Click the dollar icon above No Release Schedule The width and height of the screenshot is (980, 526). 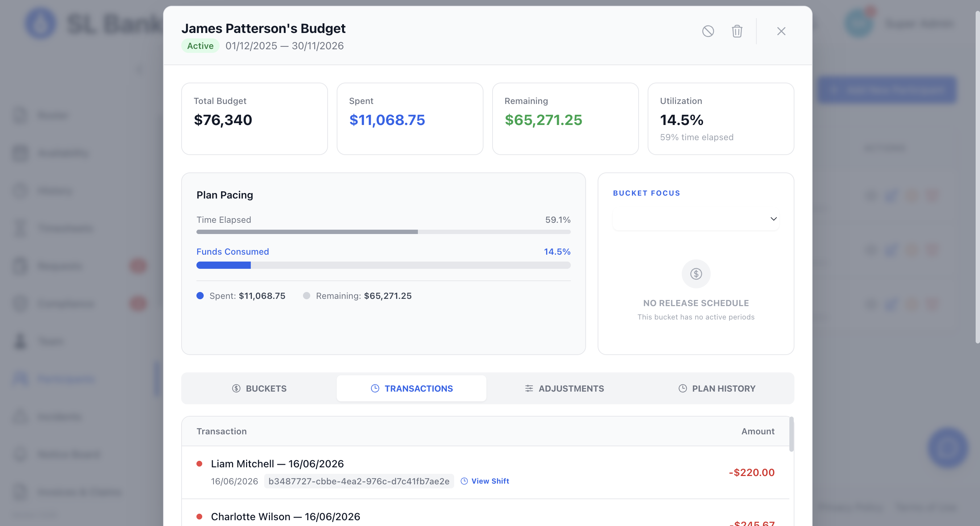pos(696,274)
